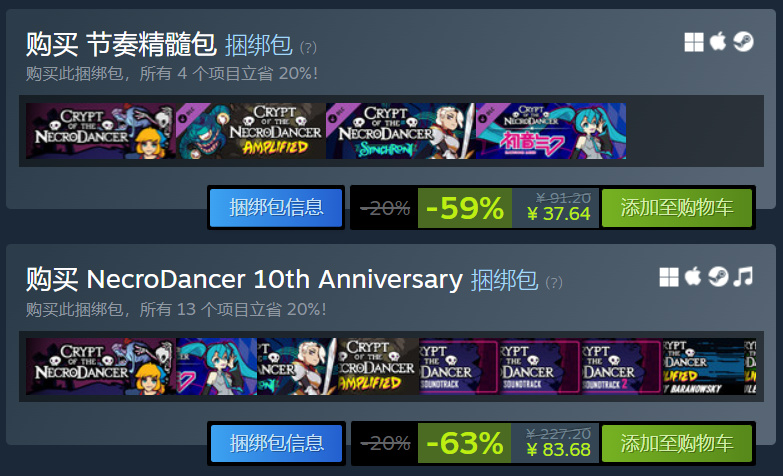This screenshot has width=783, height=476.
Task: Open 捆绑包信息 for the 10th Anniversary bundle
Action: pyautogui.click(x=276, y=444)
